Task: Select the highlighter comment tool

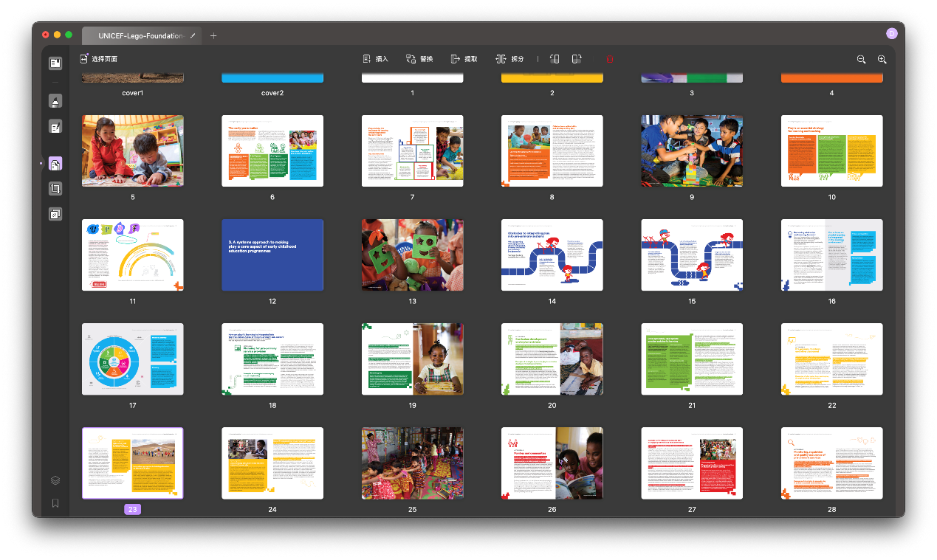Action: [55, 101]
